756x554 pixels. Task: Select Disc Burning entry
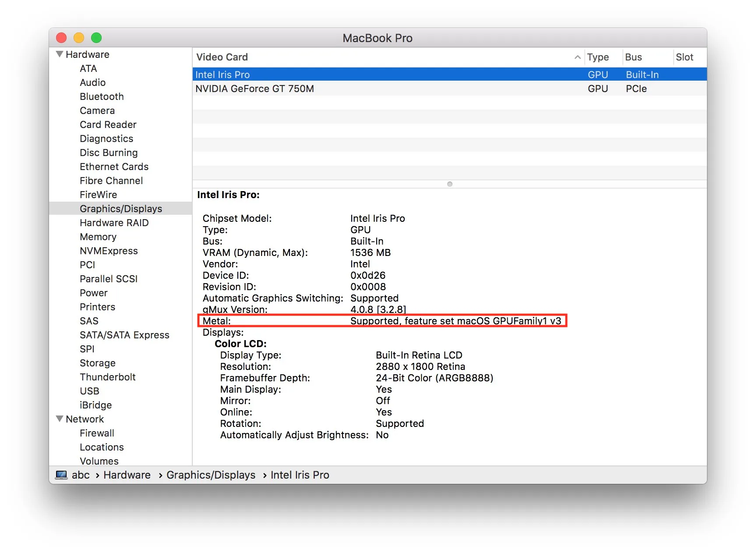109,153
